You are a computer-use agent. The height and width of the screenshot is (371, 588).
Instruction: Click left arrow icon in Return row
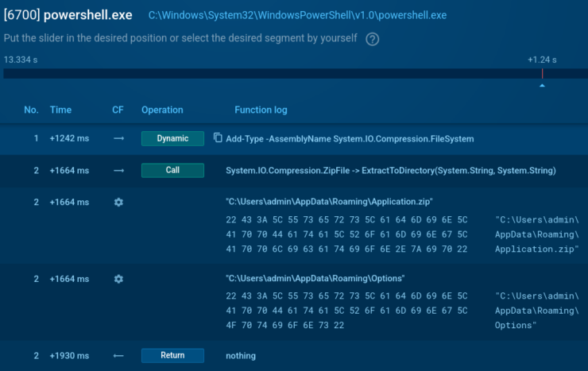click(118, 355)
